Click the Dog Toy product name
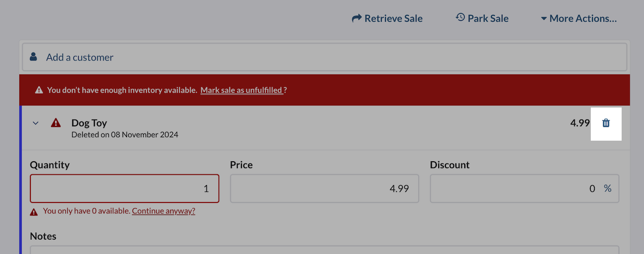Image resolution: width=644 pixels, height=254 pixels. tap(89, 123)
